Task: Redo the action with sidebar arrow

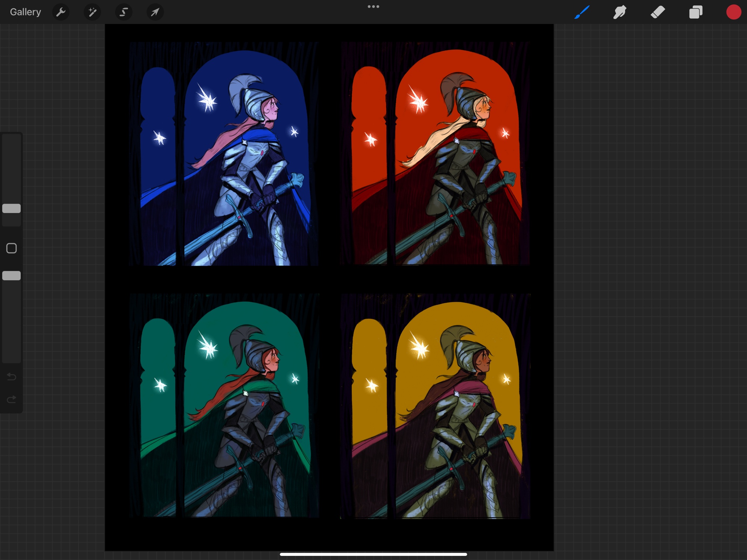Action: tap(12, 399)
